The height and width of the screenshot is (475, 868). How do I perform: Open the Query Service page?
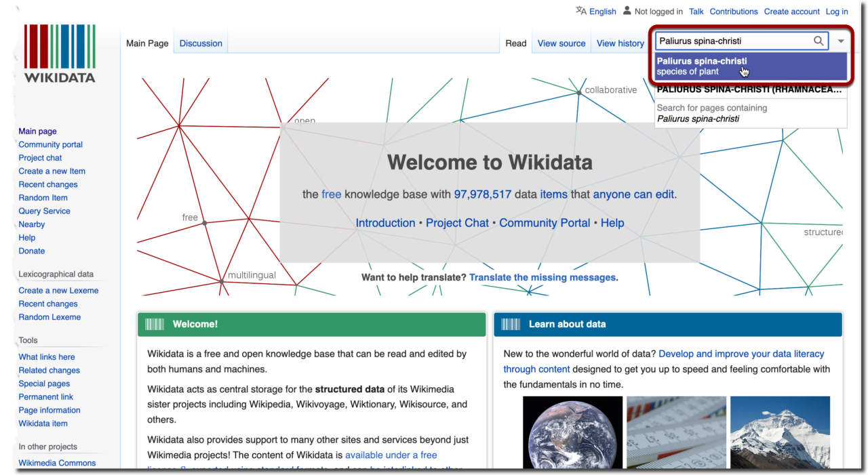(x=44, y=211)
